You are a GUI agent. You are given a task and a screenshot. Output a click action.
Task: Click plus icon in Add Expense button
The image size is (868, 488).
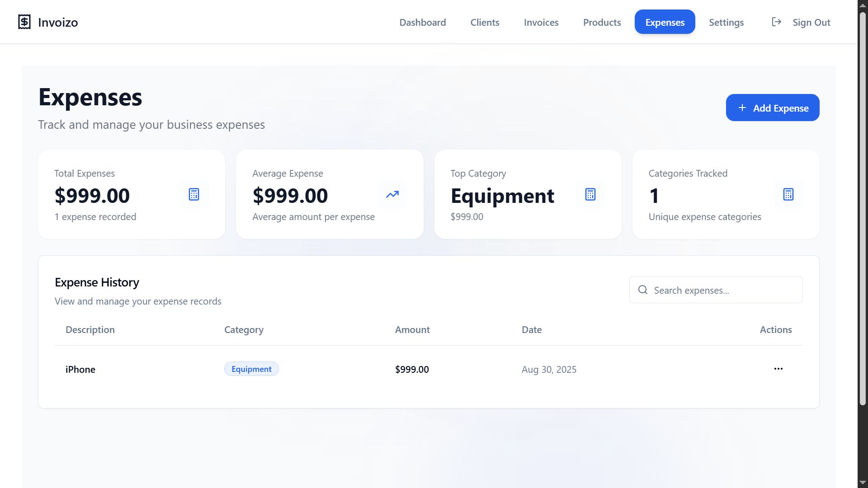pos(742,108)
